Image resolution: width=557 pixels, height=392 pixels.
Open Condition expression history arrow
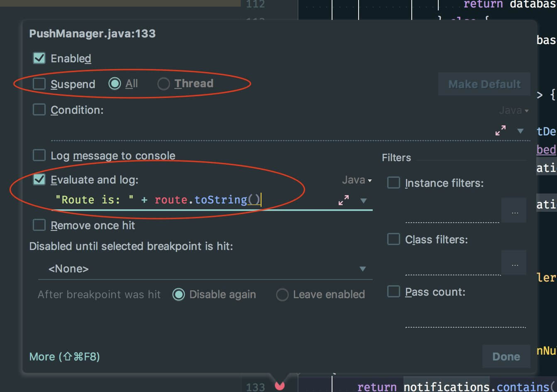(x=520, y=130)
